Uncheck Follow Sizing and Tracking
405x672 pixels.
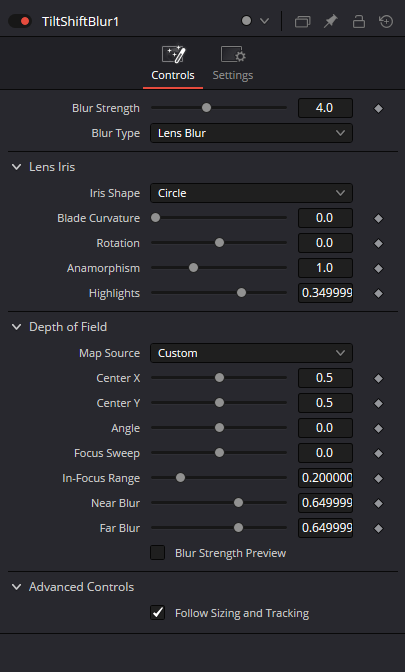pos(158,613)
